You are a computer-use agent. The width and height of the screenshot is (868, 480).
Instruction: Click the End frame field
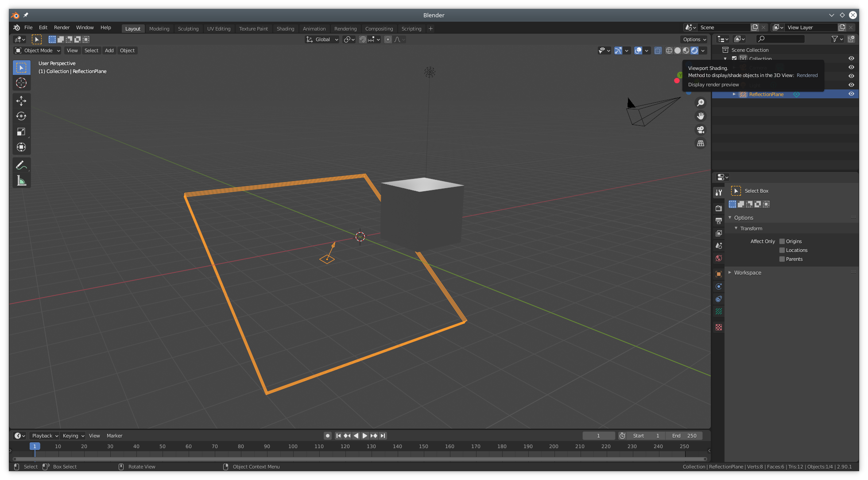click(684, 436)
